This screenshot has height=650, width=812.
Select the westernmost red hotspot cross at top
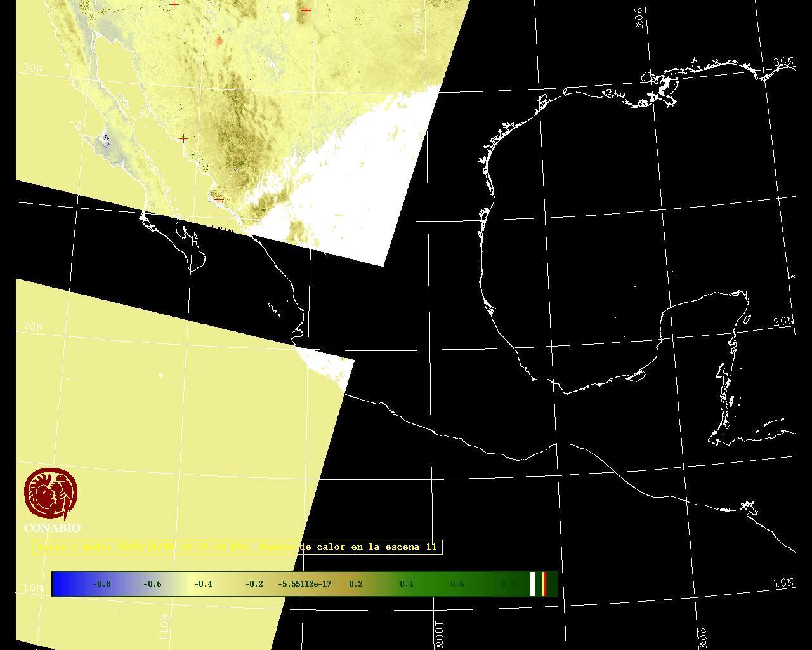tap(174, 4)
